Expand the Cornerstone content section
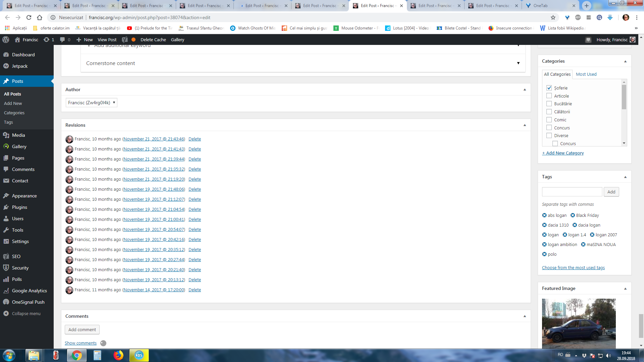The image size is (644, 362). [518, 63]
